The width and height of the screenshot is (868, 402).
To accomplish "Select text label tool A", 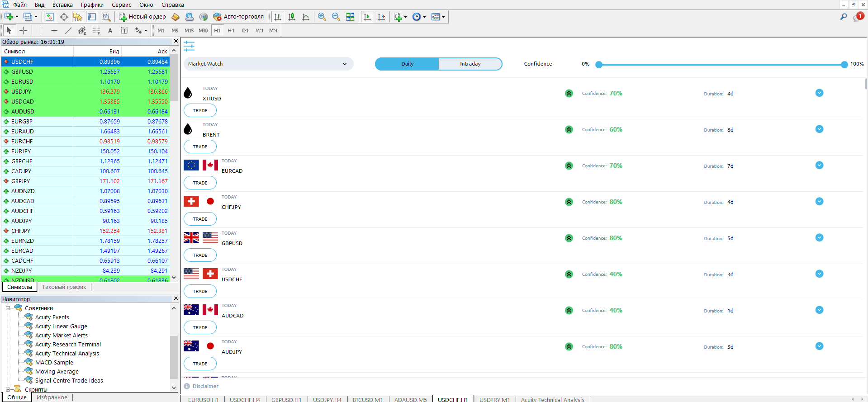I will [110, 30].
